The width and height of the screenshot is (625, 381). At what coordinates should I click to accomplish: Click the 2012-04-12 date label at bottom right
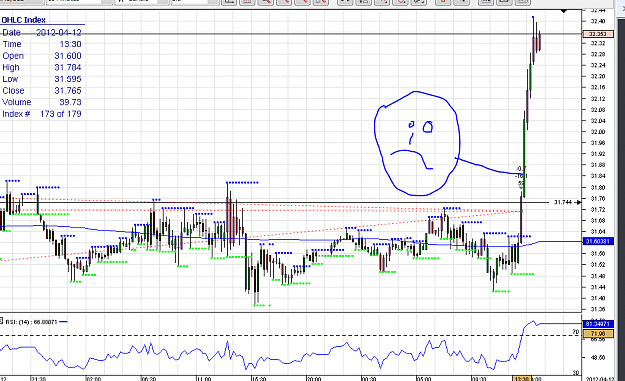pyautogui.click(x=600, y=379)
